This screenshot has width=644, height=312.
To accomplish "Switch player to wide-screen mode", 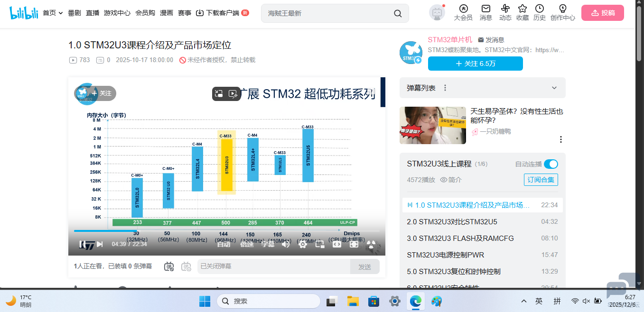I will [336, 244].
